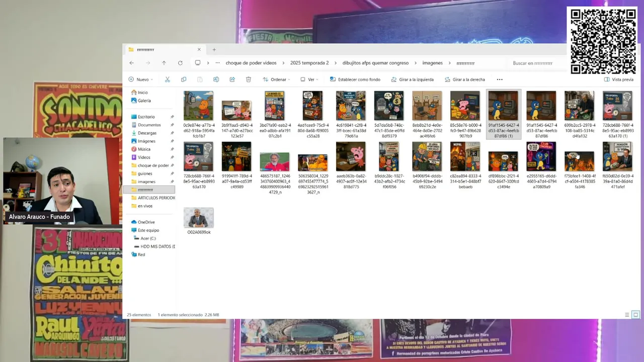Click the Share icon in toolbar
Image resolution: width=644 pixels, height=362 pixels.
(232, 79)
